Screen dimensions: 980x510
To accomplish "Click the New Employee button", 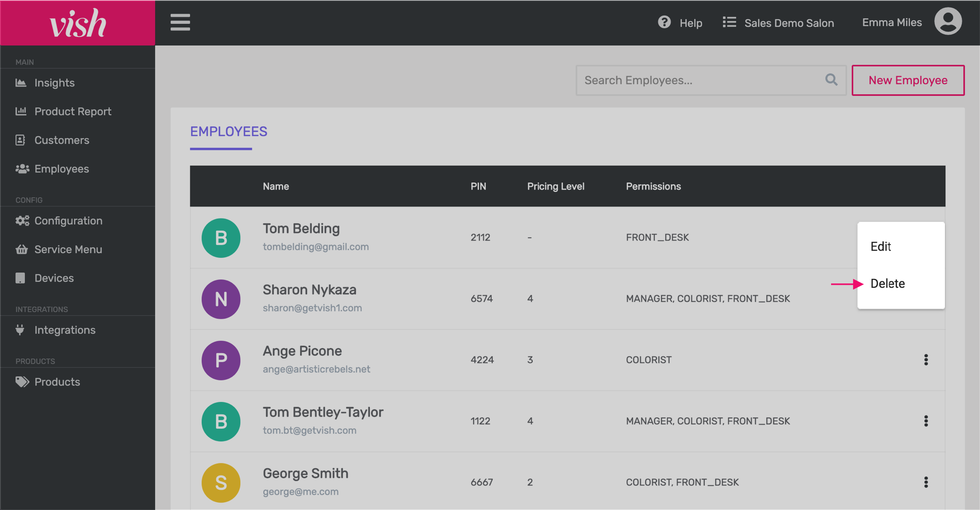I will tap(907, 80).
